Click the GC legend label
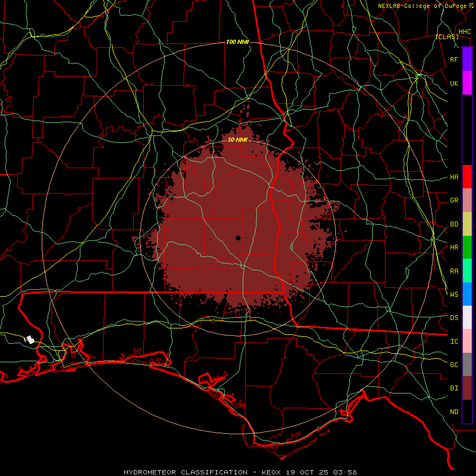This screenshot has width=476, height=476. [454, 365]
